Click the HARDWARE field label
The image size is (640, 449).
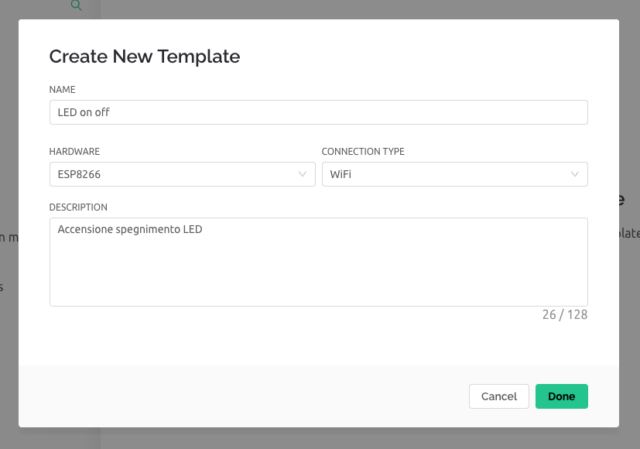(x=74, y=152)
